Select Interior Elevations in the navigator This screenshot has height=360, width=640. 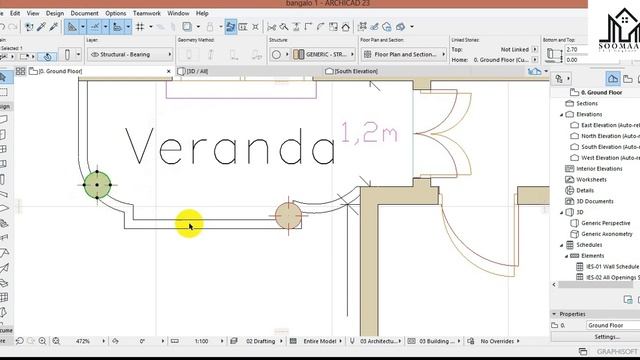pyautogui.click(x=594, y=169)
